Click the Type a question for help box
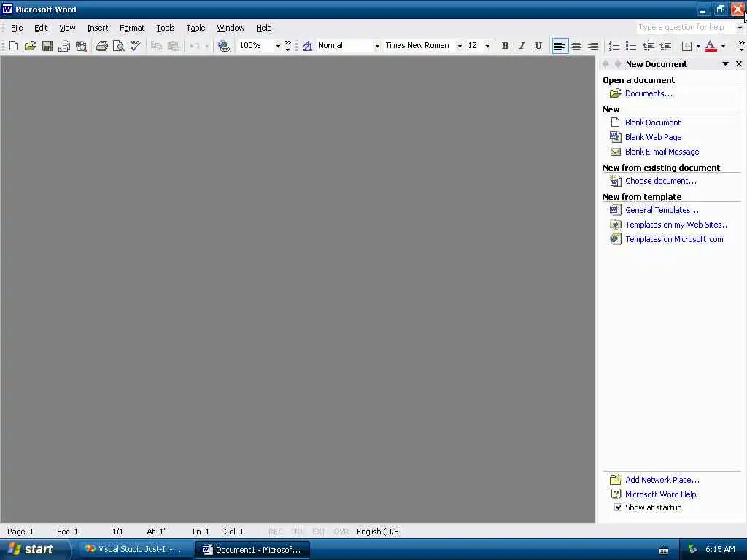The width and height of the screenshot is (747, 560). 686,27
